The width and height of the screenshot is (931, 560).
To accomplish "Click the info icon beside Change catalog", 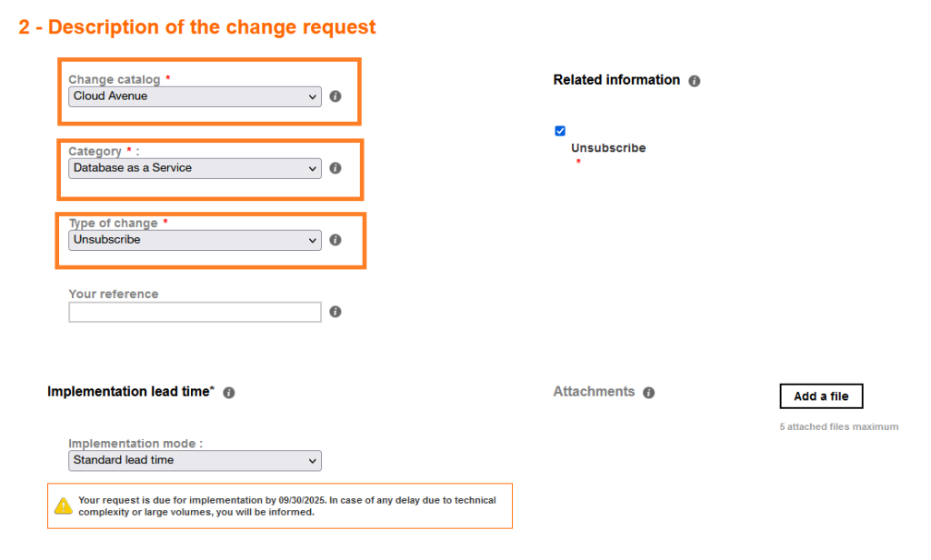I will [335, 96].
